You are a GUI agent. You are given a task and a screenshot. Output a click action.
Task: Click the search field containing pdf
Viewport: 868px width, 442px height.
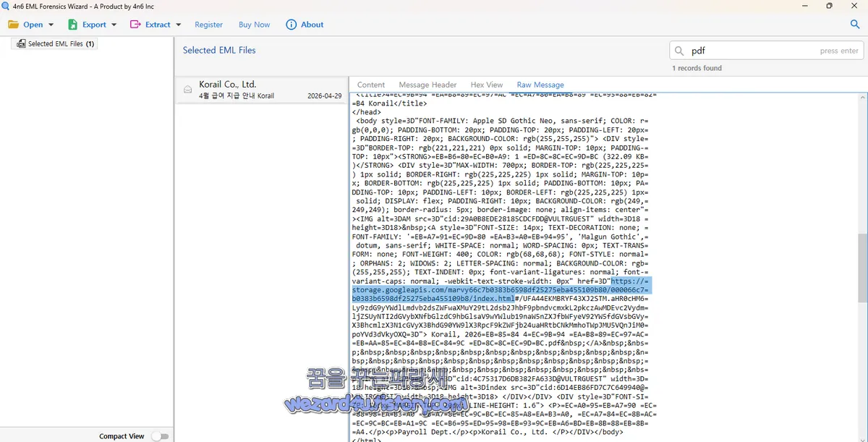[766, 51]
